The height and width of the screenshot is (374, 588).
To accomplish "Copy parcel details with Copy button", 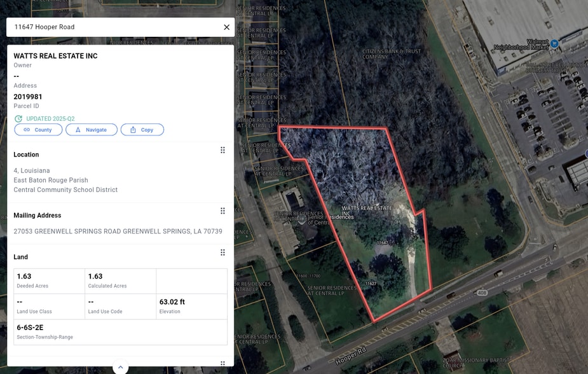I will coord(142,130).
